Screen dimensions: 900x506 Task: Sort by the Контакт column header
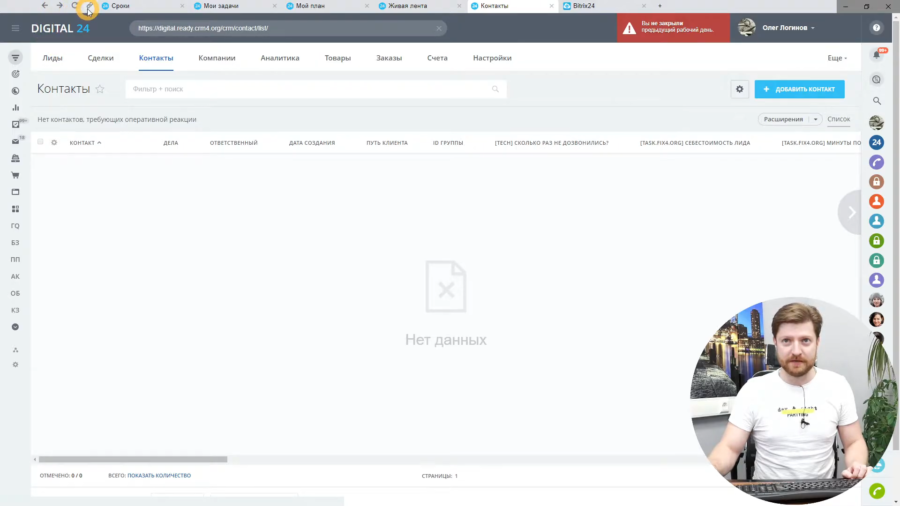[x=85, y=143]
